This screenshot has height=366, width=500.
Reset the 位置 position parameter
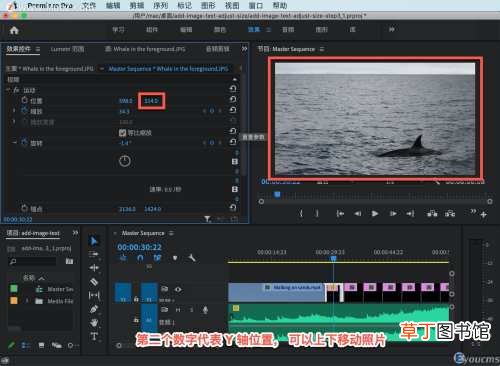pos(233,99)
